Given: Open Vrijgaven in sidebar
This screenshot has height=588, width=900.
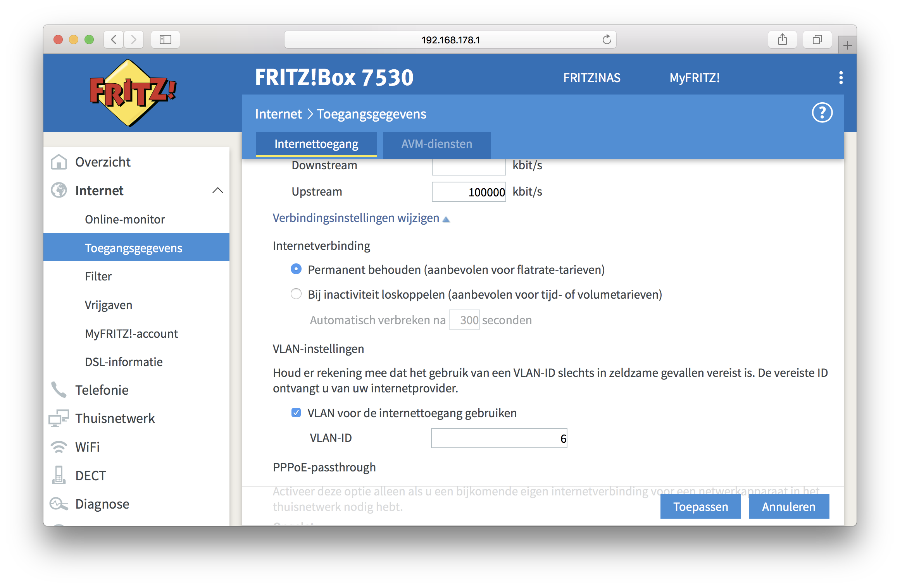Looking at the screenshot, I should coord(109,305).
